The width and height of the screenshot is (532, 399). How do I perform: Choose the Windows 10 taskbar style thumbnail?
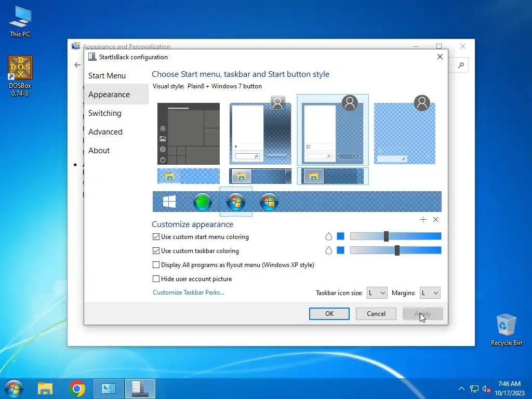click(188, 176)
